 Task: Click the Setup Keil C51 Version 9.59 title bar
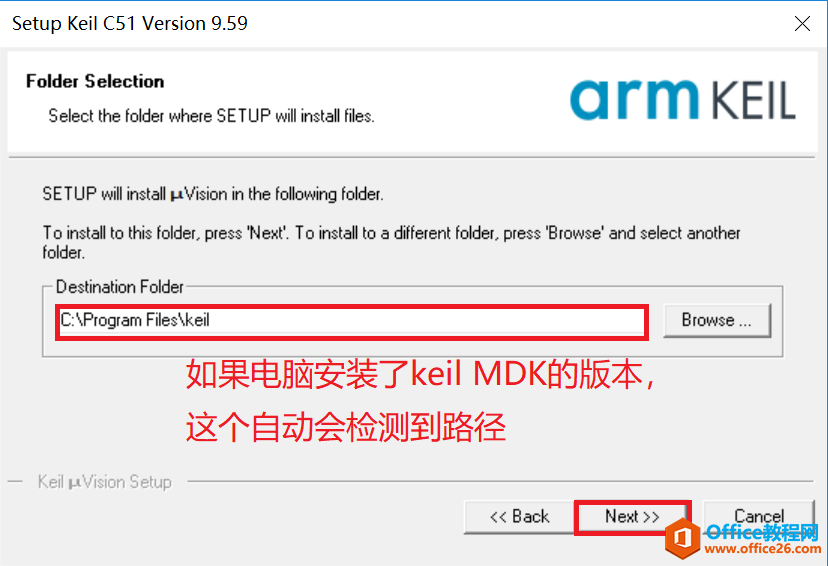point(130,24)
